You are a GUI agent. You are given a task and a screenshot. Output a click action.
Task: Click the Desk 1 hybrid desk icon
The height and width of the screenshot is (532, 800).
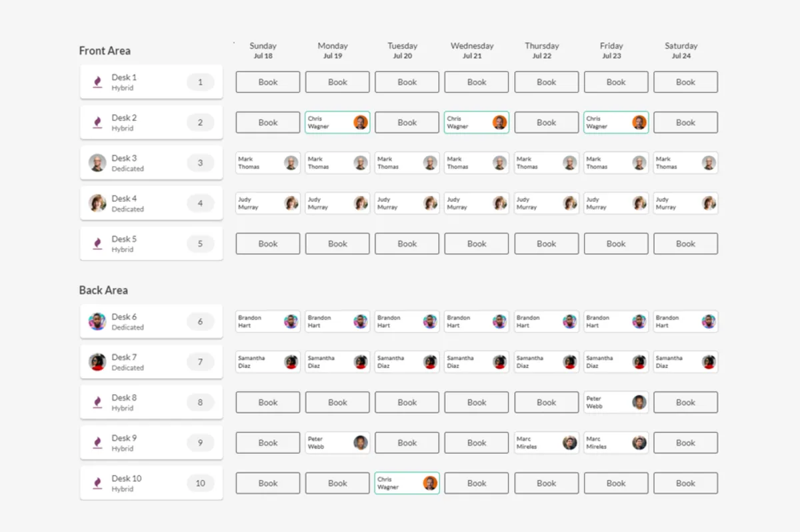pos(97,82)
